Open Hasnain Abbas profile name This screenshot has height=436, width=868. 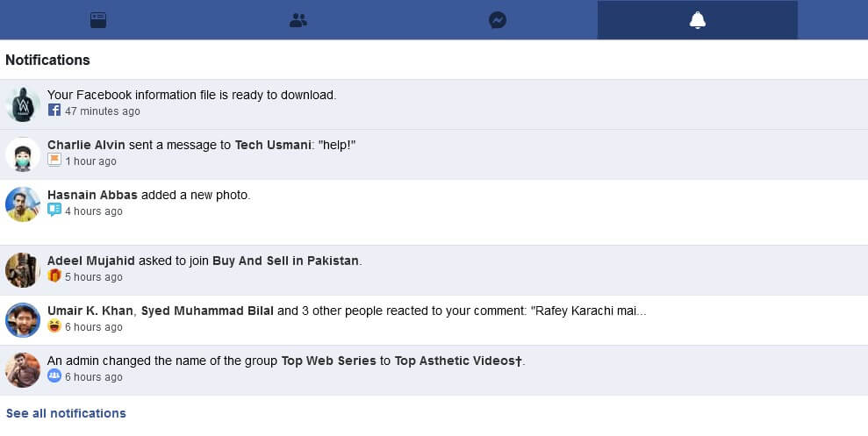(x=92, y=195)
